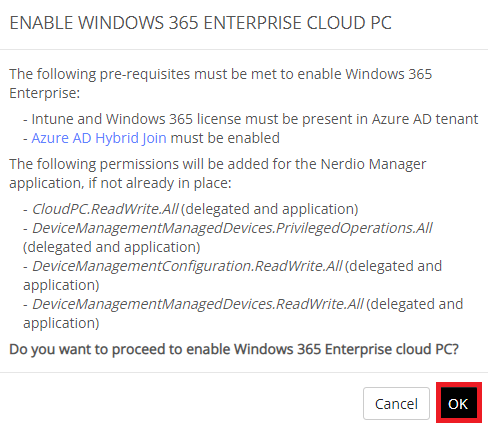488x429 pixels.
Task: Click 'application, if not already in place:' line
Action: pos(120,183)
